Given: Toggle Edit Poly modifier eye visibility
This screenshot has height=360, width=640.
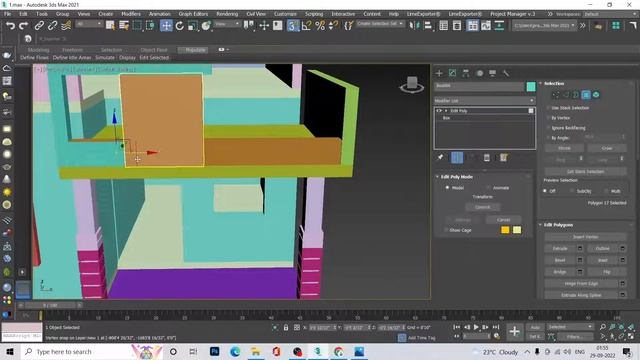Looking at the screenshot, I should click(439, 111).
